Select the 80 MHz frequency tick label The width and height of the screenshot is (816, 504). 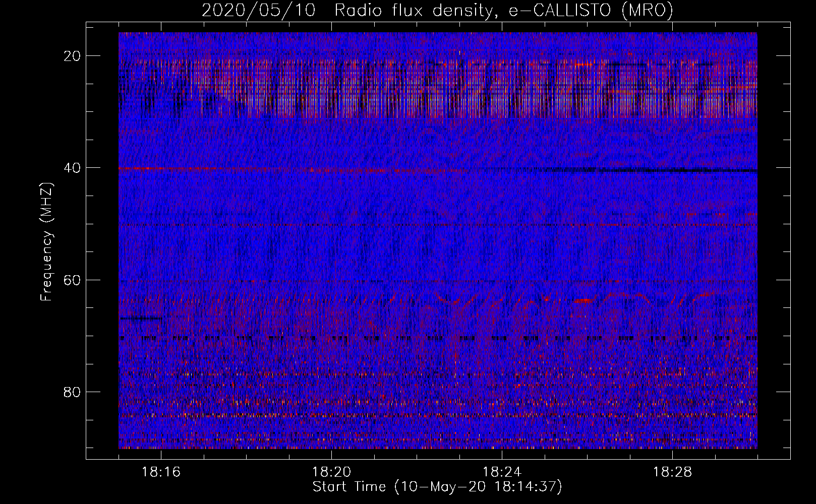coord(73,392)
